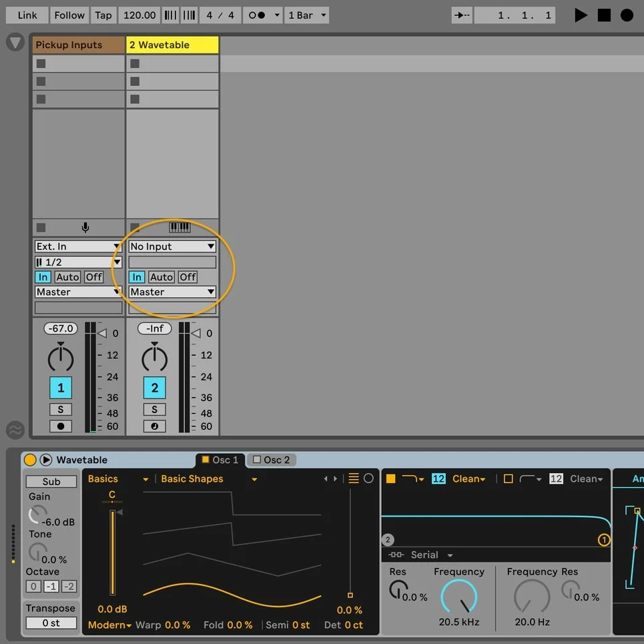Click the wavetable lines visualization icon
644x644 pixels.
(x=354, y=478)
